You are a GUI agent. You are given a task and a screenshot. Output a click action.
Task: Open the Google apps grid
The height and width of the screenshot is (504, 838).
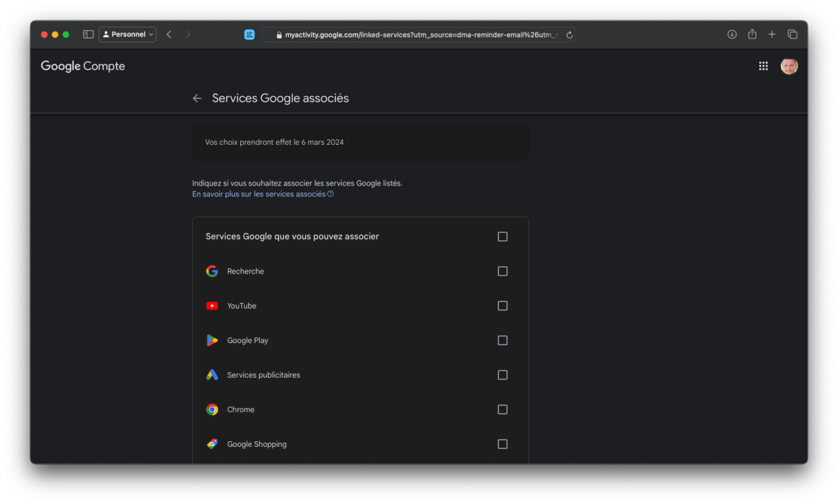coord(763,66)
